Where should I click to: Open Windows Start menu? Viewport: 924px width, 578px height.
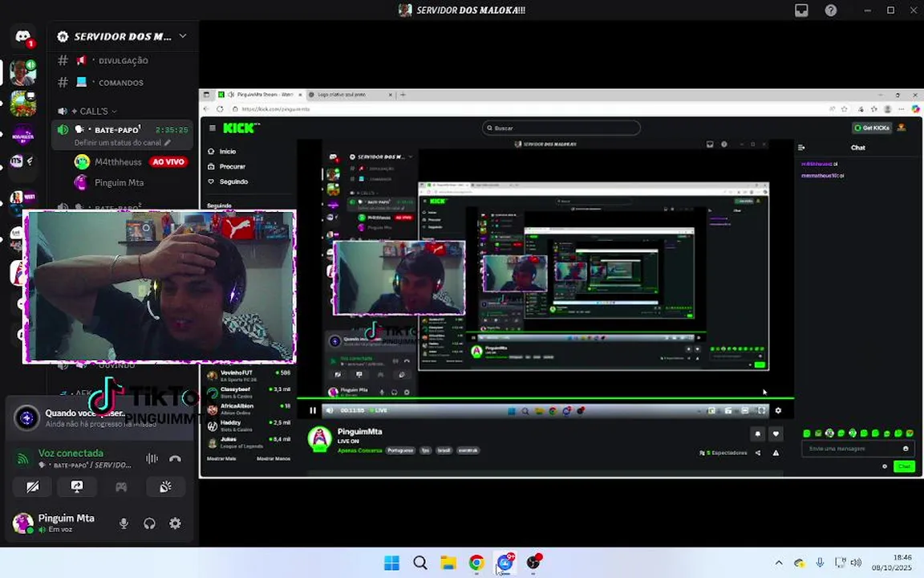(x=392, y=563)
